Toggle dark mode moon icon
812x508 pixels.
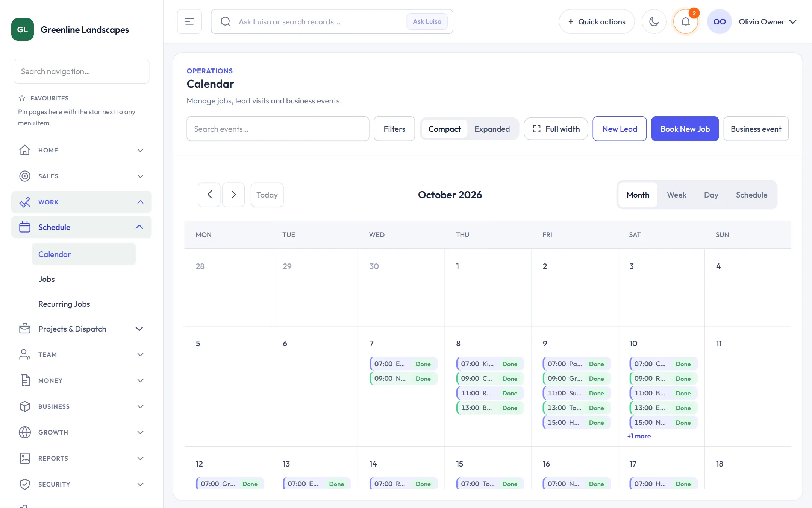(x=654, y=22)
